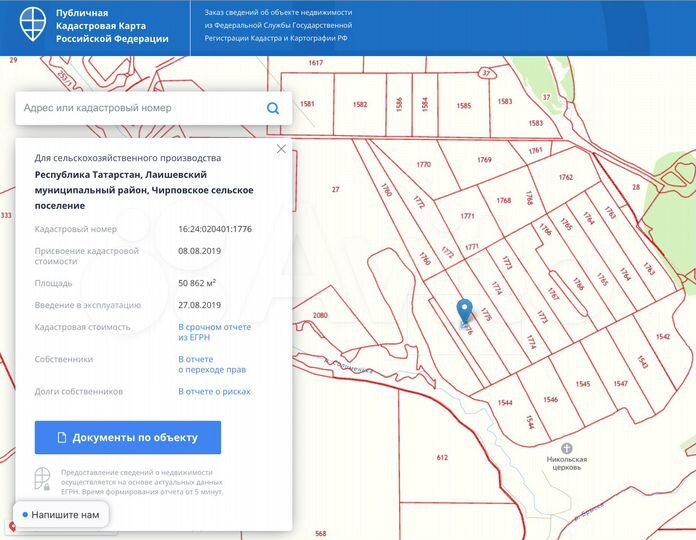Click the secure document shield icon
This screenshot has height=540, width=696.
tap(42, 480)
